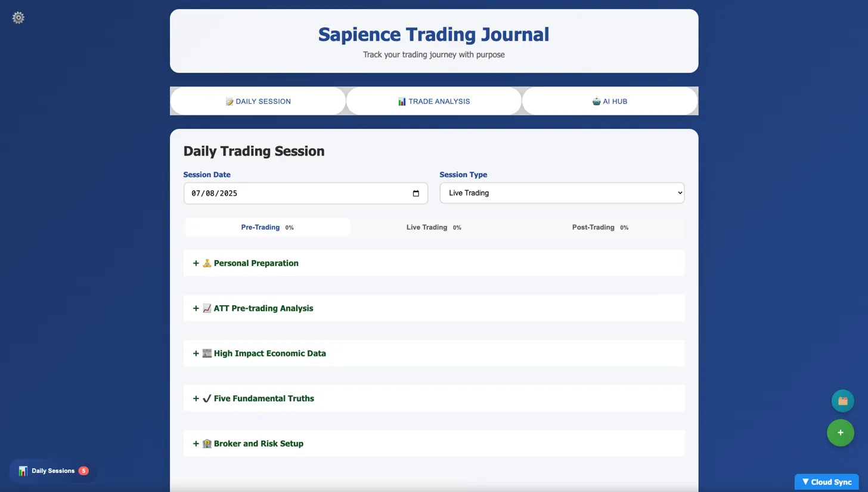Click the bank icon beside Broker and Risk Setup
This screenshot has width=868, height=492.
click(206, 444)
